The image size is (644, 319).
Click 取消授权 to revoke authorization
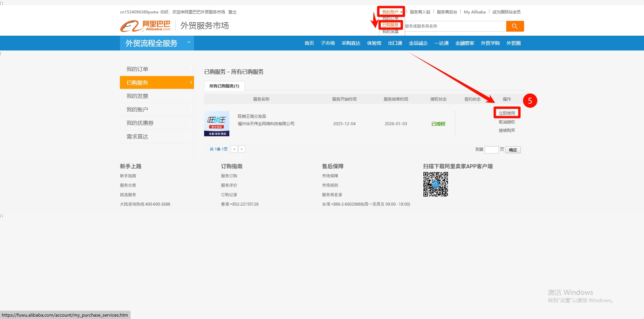(x=507, y=122)
